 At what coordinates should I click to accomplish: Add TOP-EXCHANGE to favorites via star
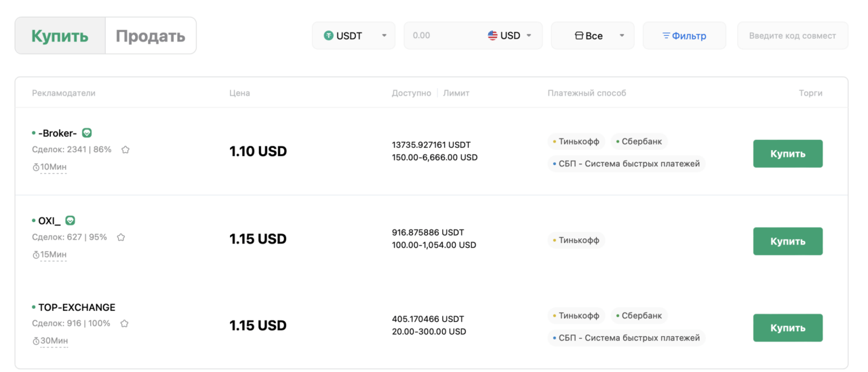coord(124,324)
